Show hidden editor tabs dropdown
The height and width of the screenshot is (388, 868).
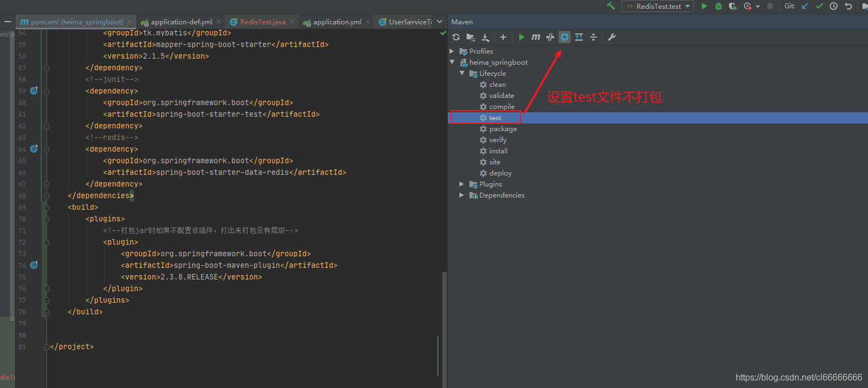tap(440, 22)
